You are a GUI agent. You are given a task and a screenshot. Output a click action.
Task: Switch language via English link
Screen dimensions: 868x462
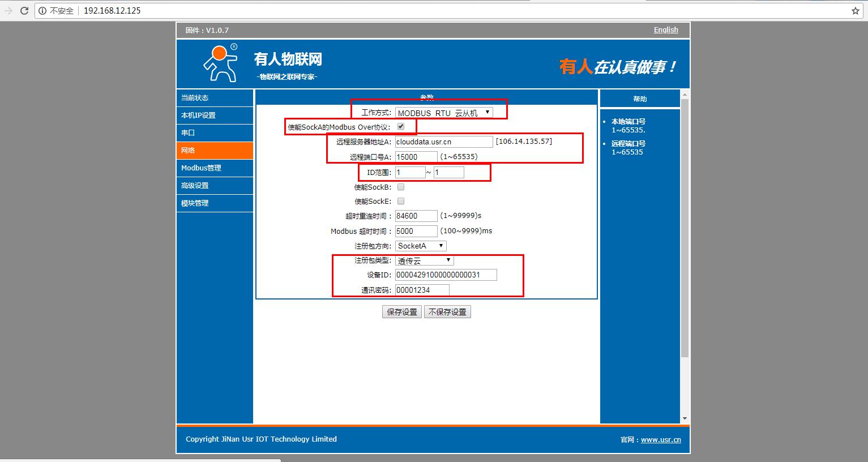665,30
